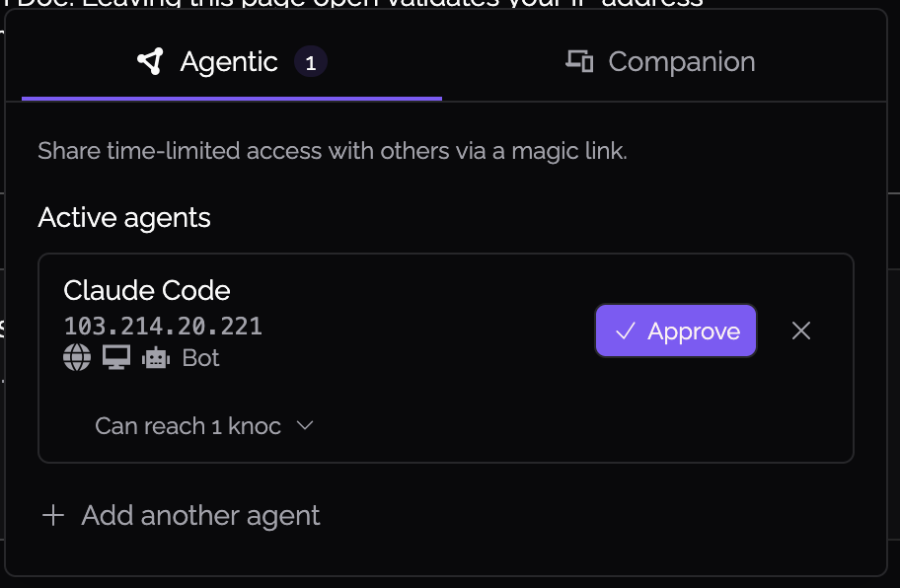
Task: Click the Agentic tab's network icon
Action: click(150, 61)
